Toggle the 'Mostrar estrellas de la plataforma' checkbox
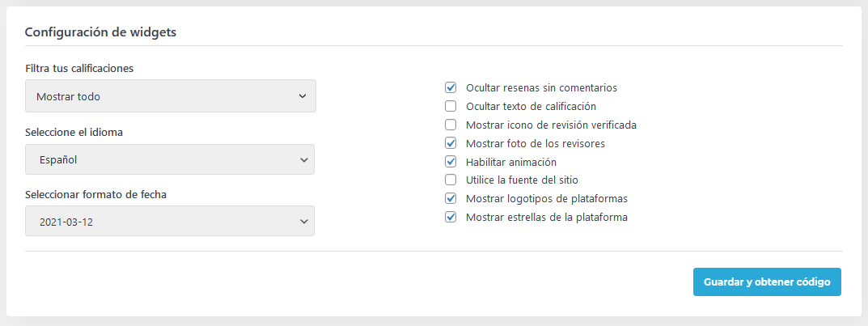 pyautogui.click(x=451, y=217)
